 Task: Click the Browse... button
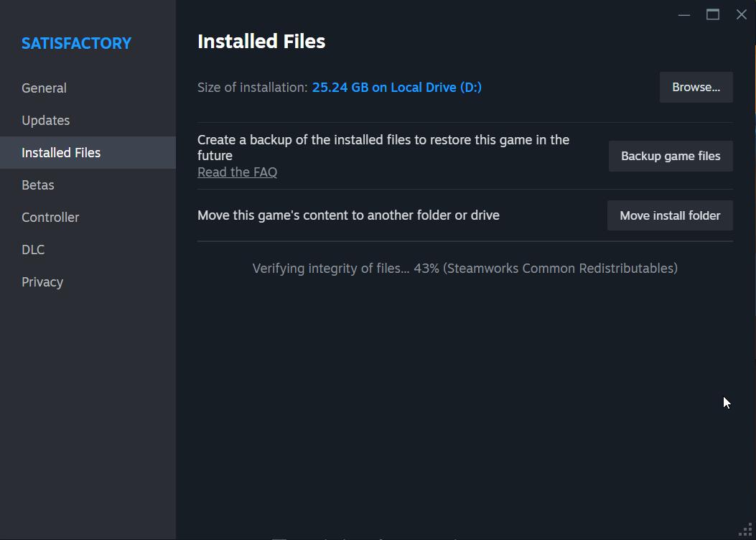tap(696, 88)
